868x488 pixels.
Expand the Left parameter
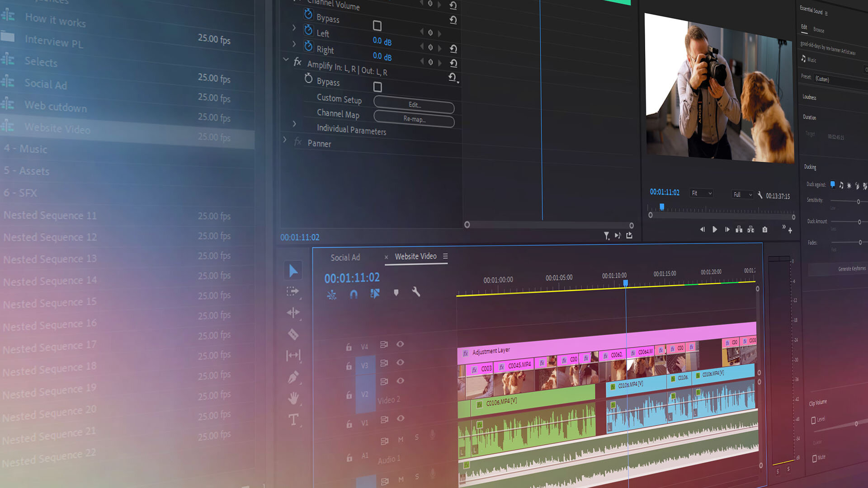294,28
